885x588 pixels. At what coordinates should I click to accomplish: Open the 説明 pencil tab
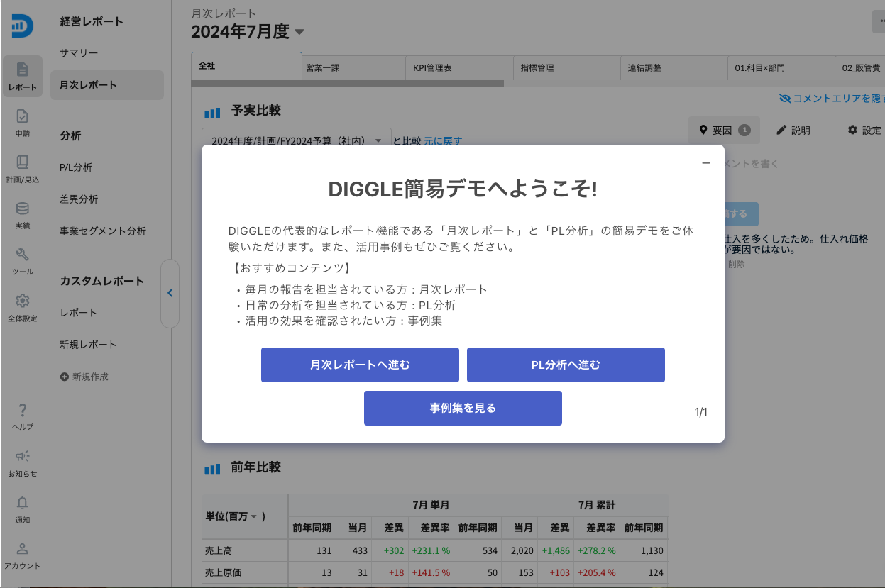[793, 131]
